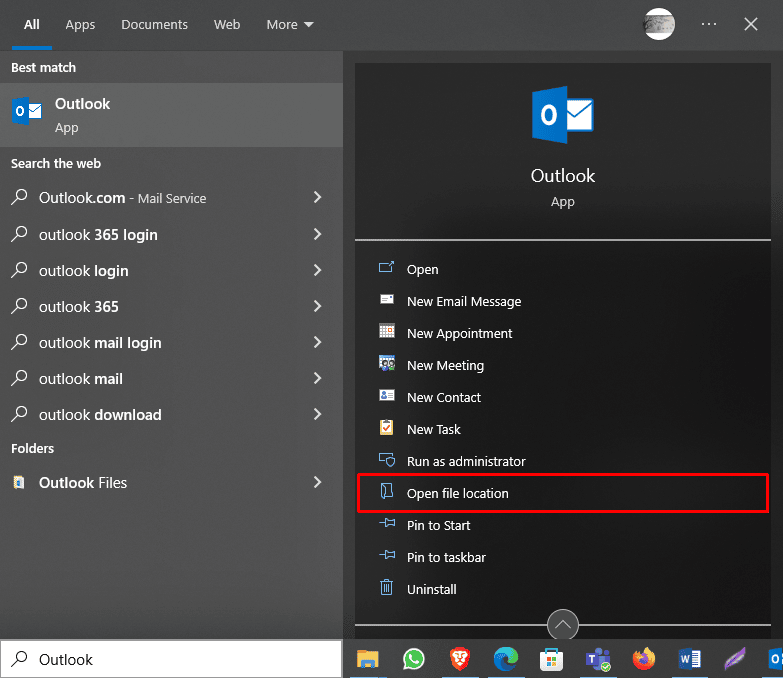Click New Email Message text
783x678 pixels.
[464, 302]
